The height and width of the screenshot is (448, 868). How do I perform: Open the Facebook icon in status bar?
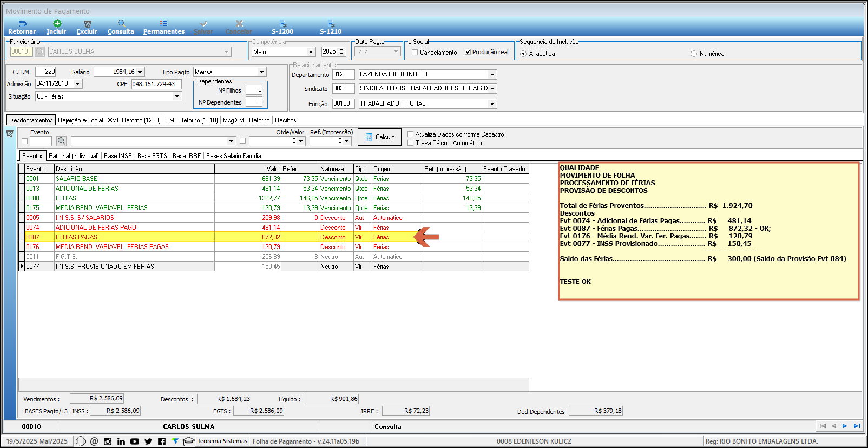pos(162,441)
